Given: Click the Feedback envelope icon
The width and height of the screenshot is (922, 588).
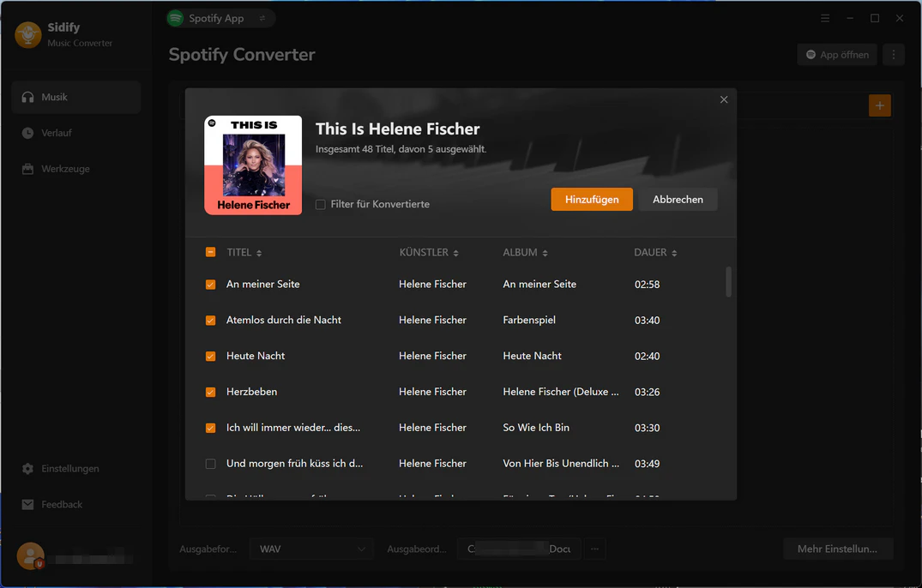Looking at the screenshot, I should [27, 504].
